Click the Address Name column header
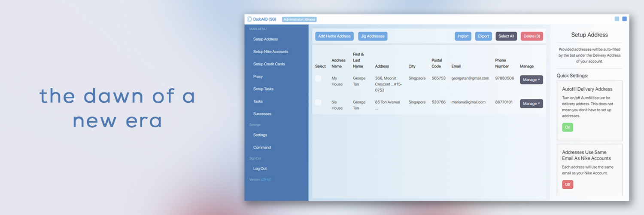Viewport: 644px width, 215px height. pyautogui.click(x=338, y=63)
